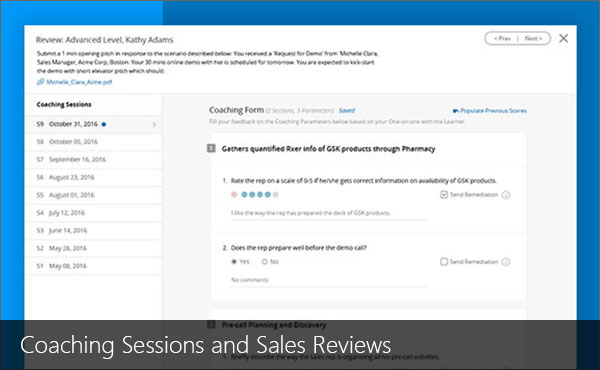
Task: Select session S9 October 31, 2016
Action: coord(94,124)
